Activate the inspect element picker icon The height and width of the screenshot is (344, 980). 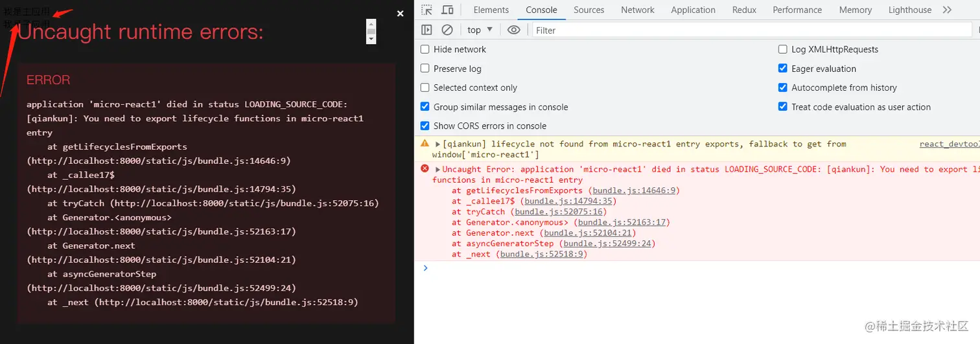pyautogui.click(x=426, y=10)
